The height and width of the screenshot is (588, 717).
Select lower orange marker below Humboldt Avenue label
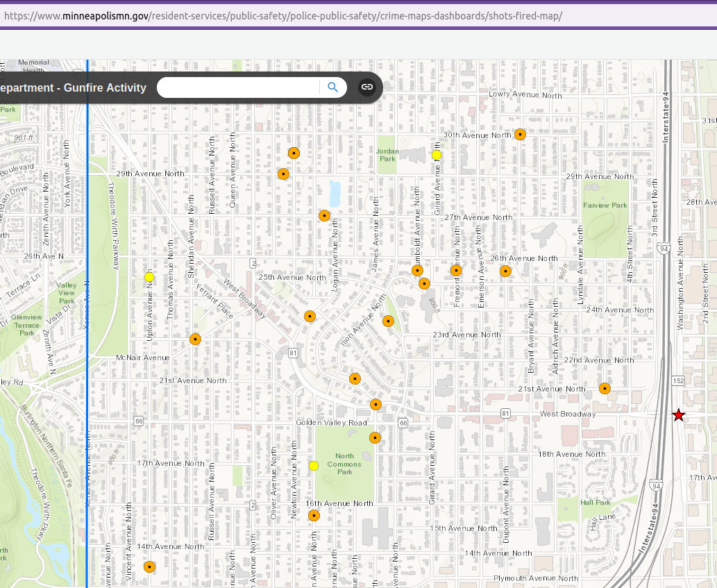424,284
